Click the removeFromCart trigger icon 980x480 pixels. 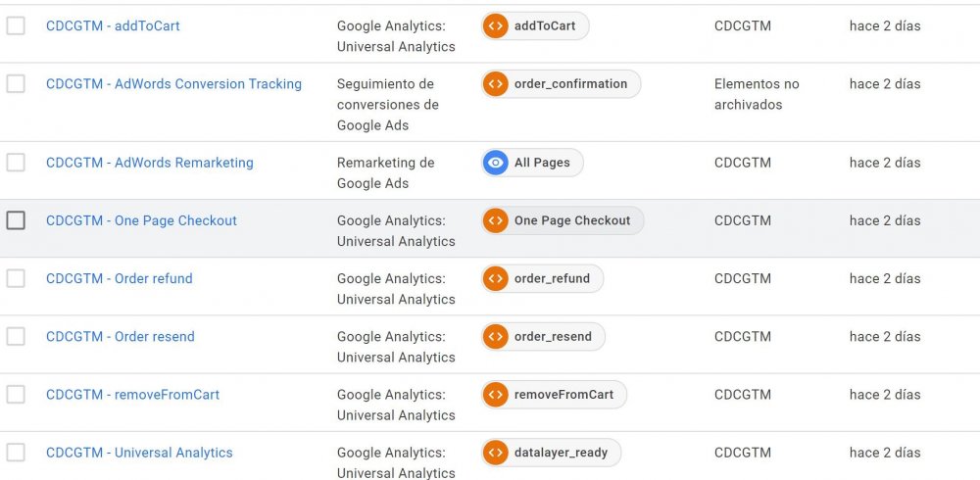[496, 395]
